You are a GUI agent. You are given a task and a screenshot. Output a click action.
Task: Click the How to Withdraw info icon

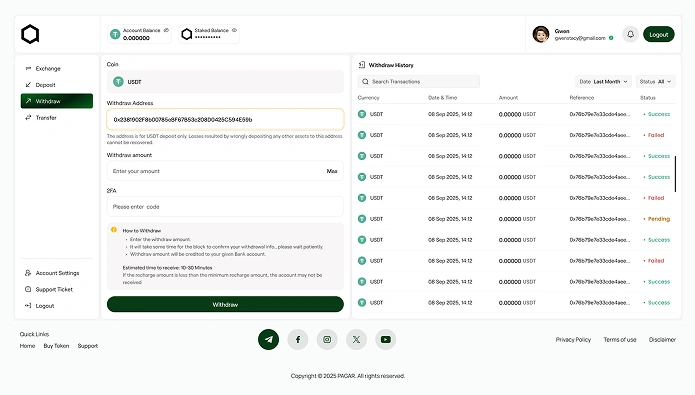tap(114, 230)
